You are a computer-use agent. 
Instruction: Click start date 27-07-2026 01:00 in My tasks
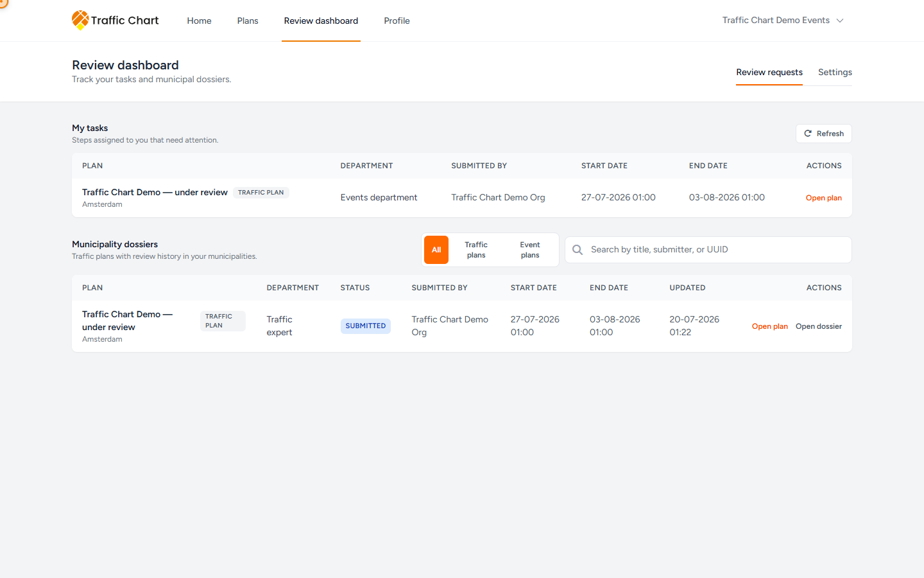[x=618, y=198]
